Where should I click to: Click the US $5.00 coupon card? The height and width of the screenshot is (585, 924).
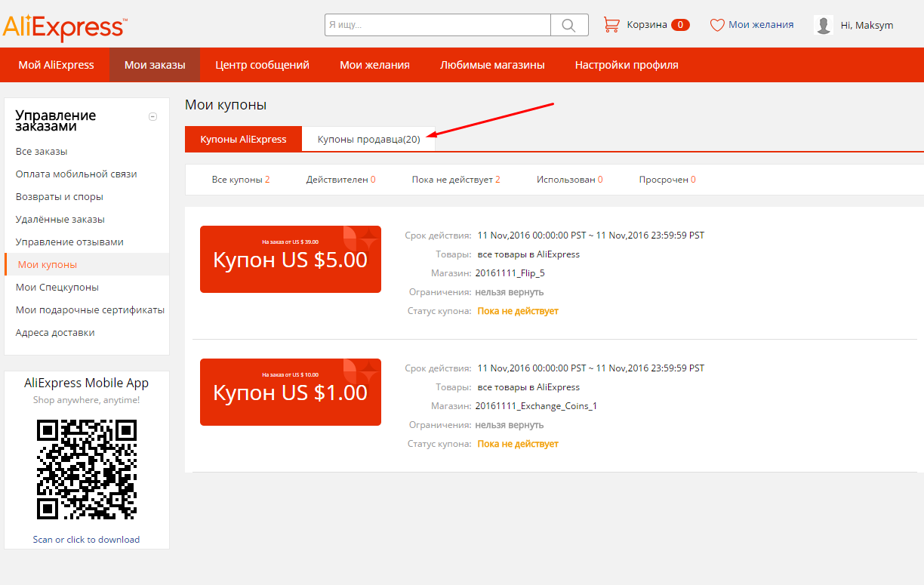pos(290,259)
